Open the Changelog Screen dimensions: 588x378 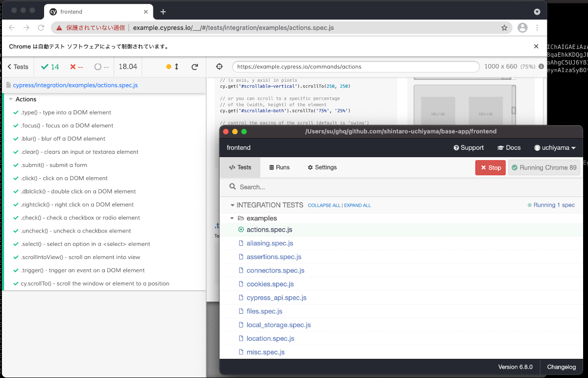(x=561, y=367)
